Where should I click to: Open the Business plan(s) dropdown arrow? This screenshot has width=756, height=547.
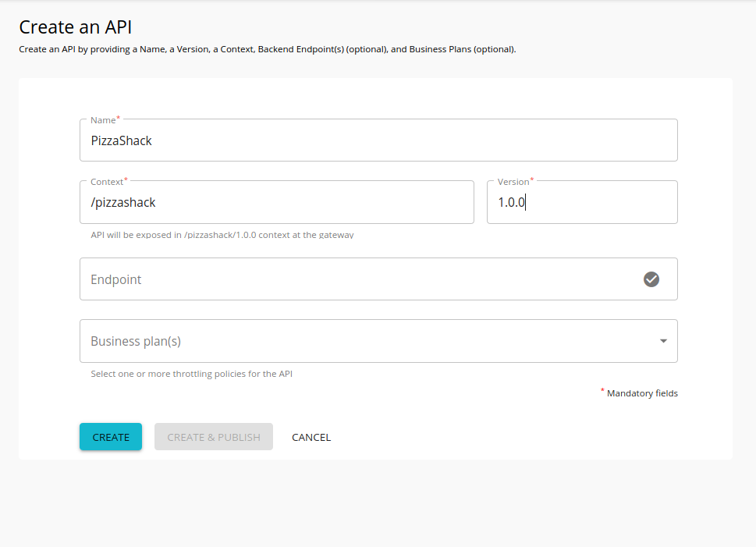pyautogui.click(x=662, y=341)
